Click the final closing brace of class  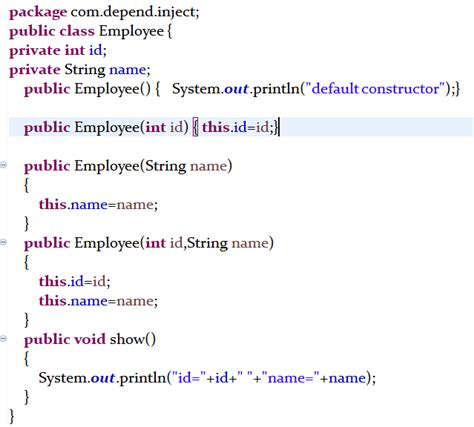[12, 417]
